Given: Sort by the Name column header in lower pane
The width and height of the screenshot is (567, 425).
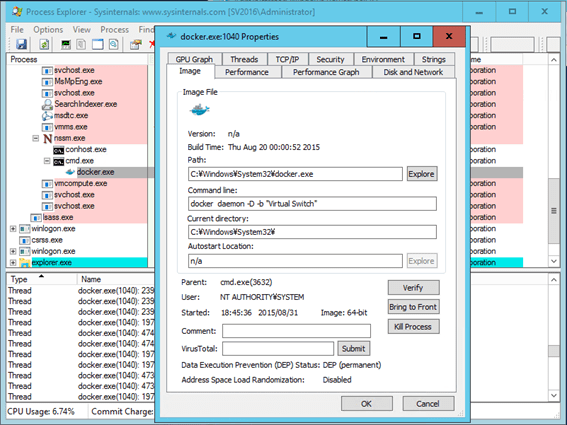Looking at the screenshot, I should (116, 279).
